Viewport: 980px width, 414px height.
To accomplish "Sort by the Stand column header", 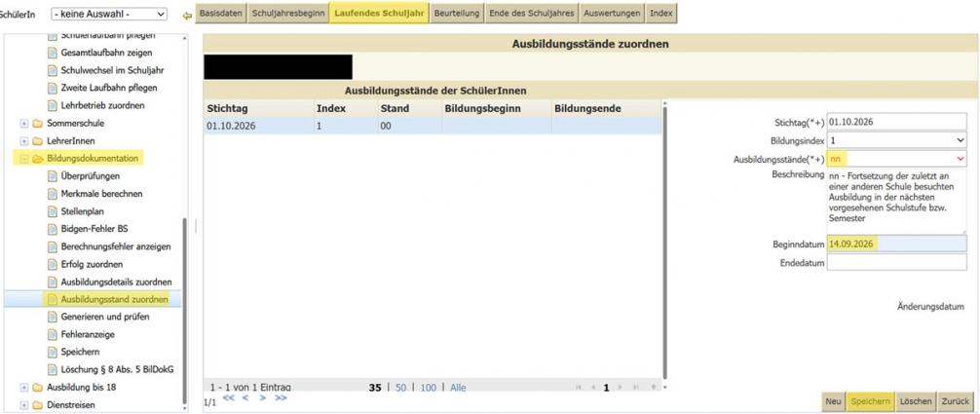I will coord(395,108).
